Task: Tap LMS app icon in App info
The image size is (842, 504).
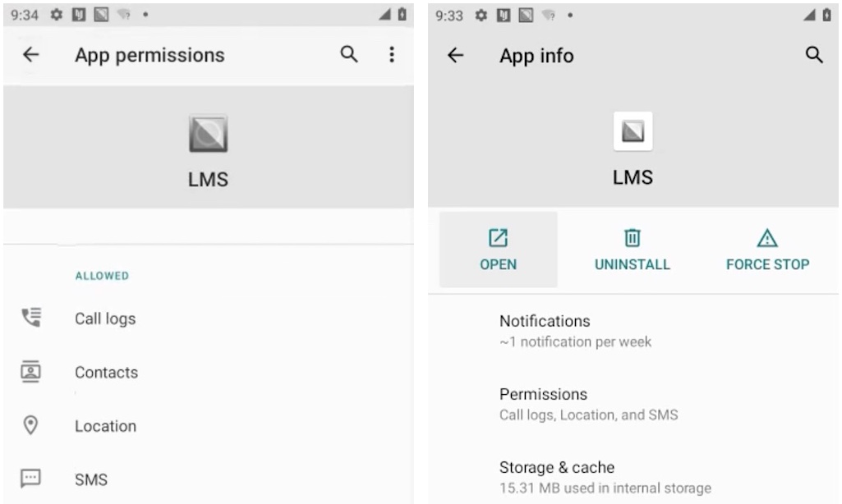Action: (633, 131)
